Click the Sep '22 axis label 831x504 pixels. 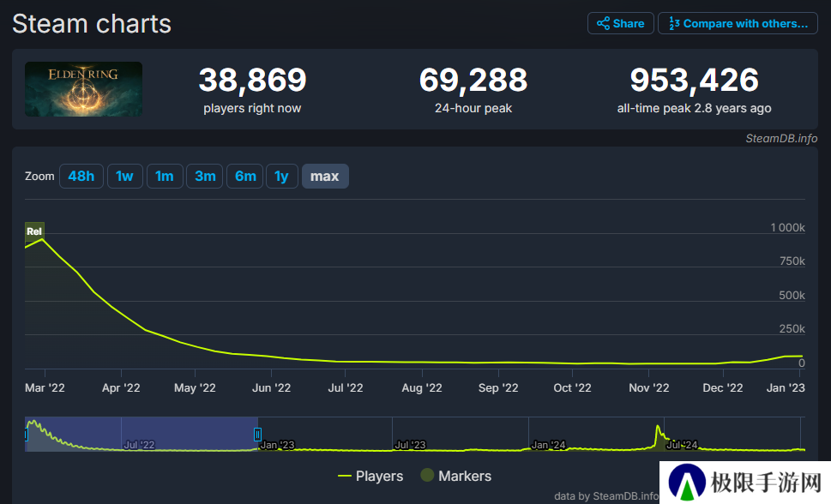(x=498, y=388)
